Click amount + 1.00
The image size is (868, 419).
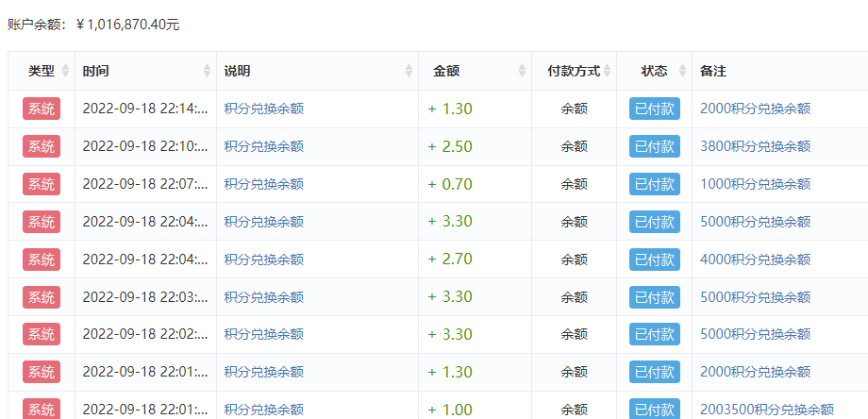(450, 410)
